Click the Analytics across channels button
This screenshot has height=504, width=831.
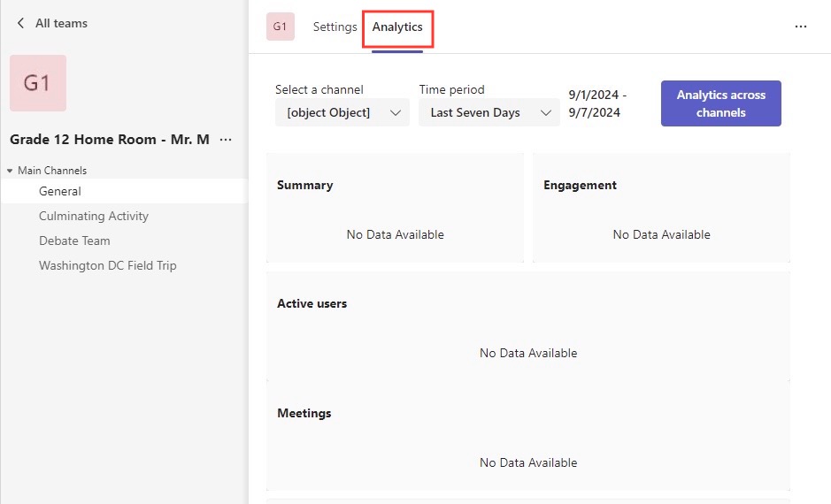720,103
